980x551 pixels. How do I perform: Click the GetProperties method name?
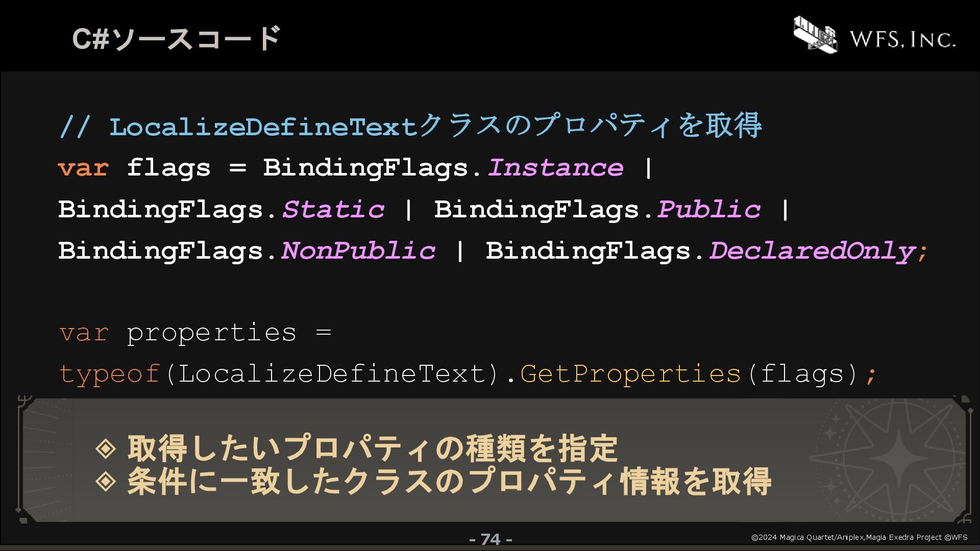[x=630, y=374]
